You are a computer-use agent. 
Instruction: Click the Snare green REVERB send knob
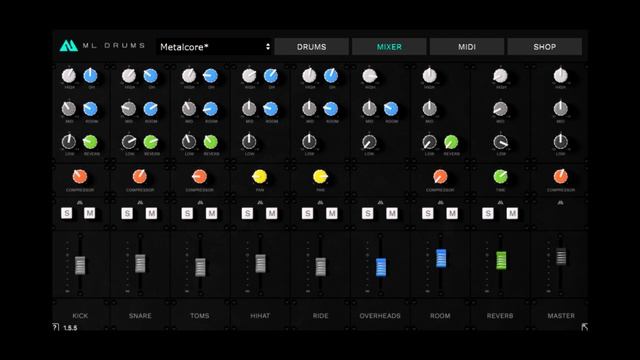tap(150, 142)
